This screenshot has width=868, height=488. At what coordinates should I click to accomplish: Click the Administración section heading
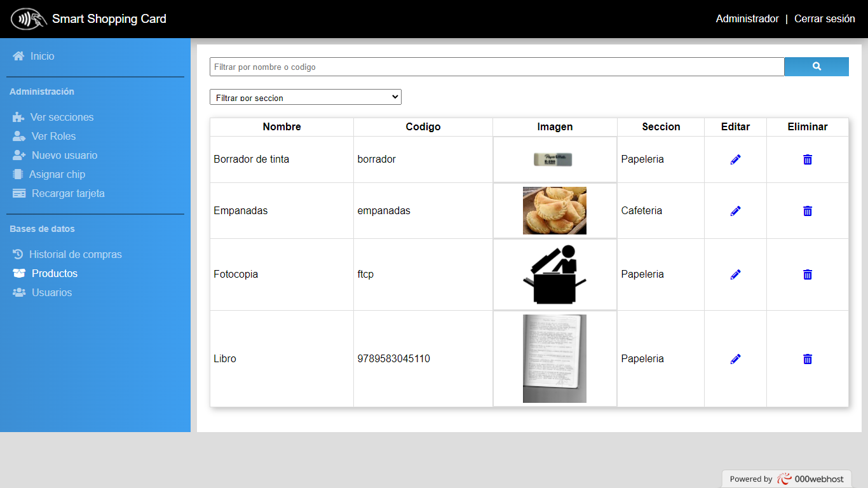point(42,92)
